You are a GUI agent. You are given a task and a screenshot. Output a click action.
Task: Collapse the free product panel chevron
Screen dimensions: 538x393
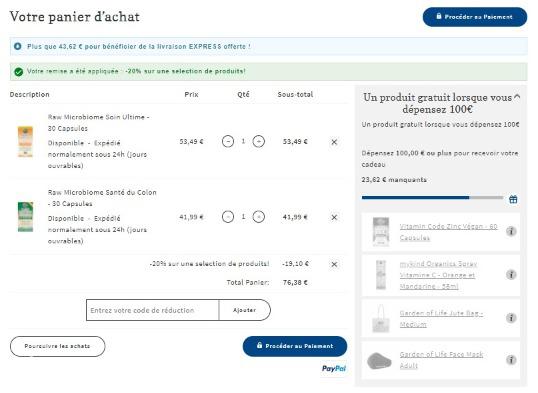point(517,97)
